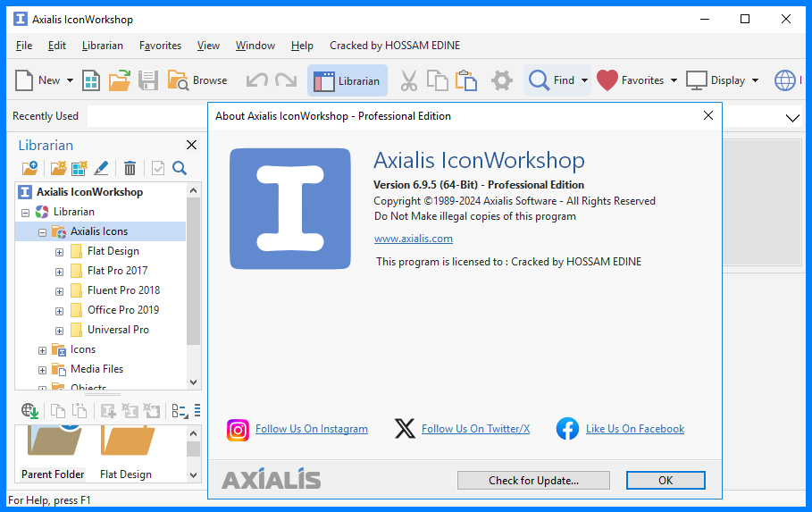Open the Librarian menu
Viewport: 812px width, 512px height.
[x=103, y=46]
